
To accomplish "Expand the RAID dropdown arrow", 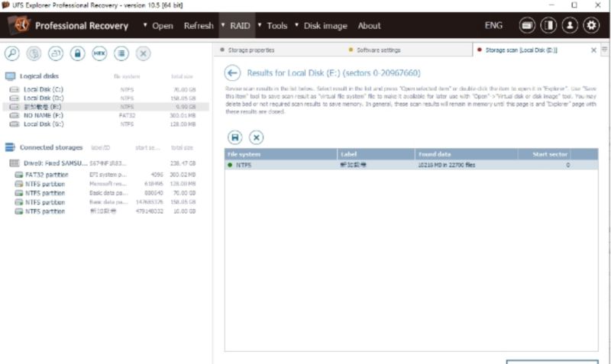I will (223, 25).
